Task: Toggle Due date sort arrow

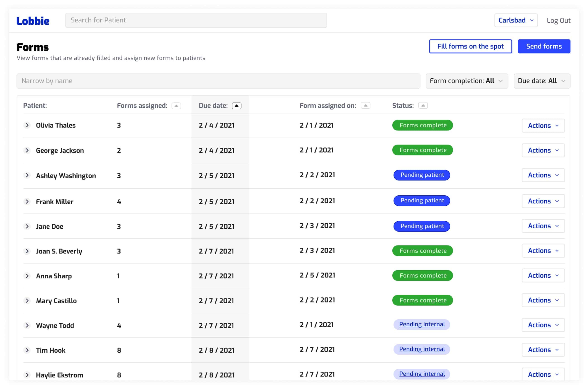Action: (236, 106)
